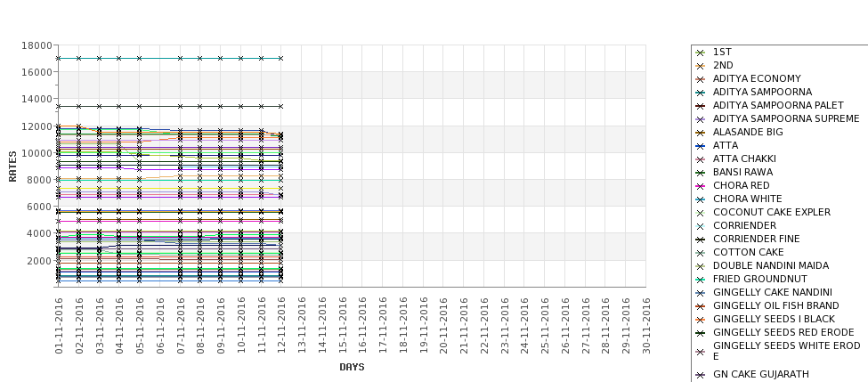Select CORRIENDER FINE legend label
Screen dimensions: 868x382
coord(756,239)
